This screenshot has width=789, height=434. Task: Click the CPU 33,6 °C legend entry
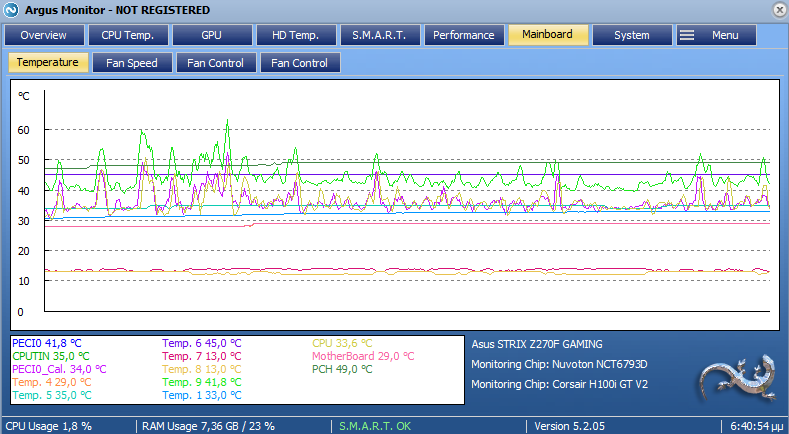pyautogui.click(x=342, y=343)
